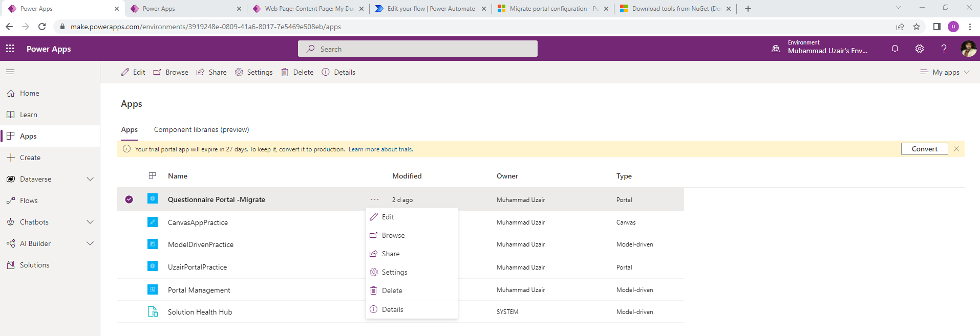Dismiss the trial expiry banner
Screen dimensions: 980x336
[956, 149]
